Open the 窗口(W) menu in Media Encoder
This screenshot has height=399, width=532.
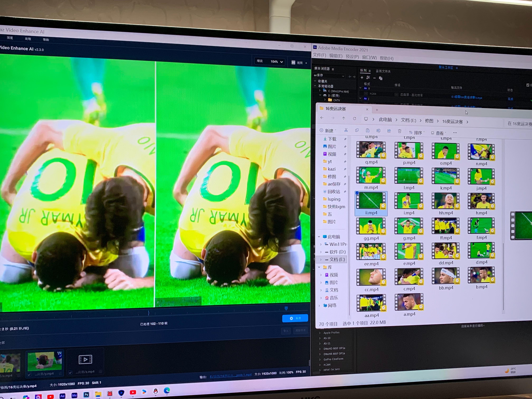tap(369, 58)
